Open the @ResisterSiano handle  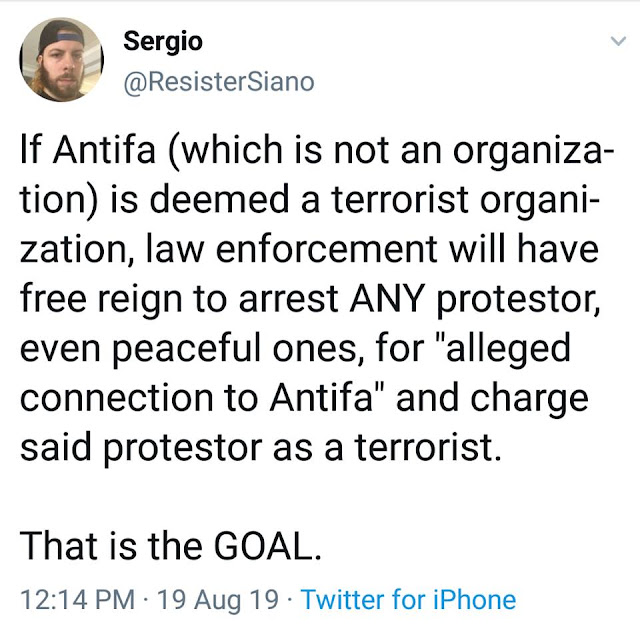219,82
